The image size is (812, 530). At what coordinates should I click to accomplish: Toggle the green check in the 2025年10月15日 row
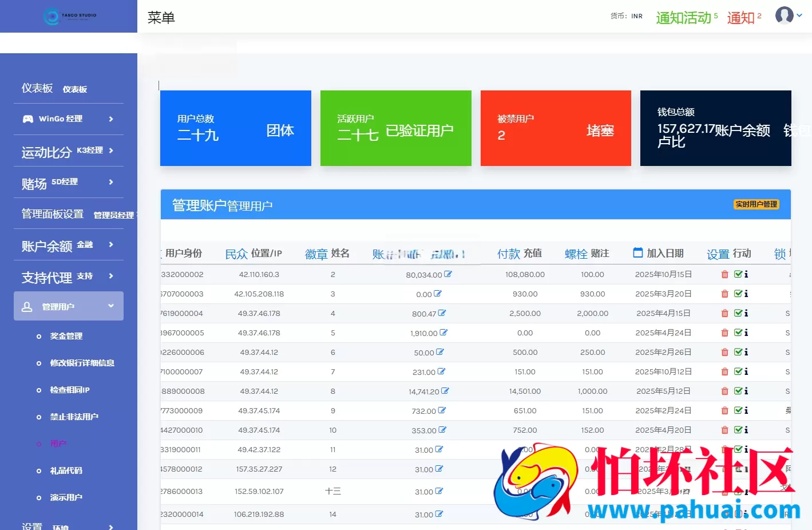738,275
